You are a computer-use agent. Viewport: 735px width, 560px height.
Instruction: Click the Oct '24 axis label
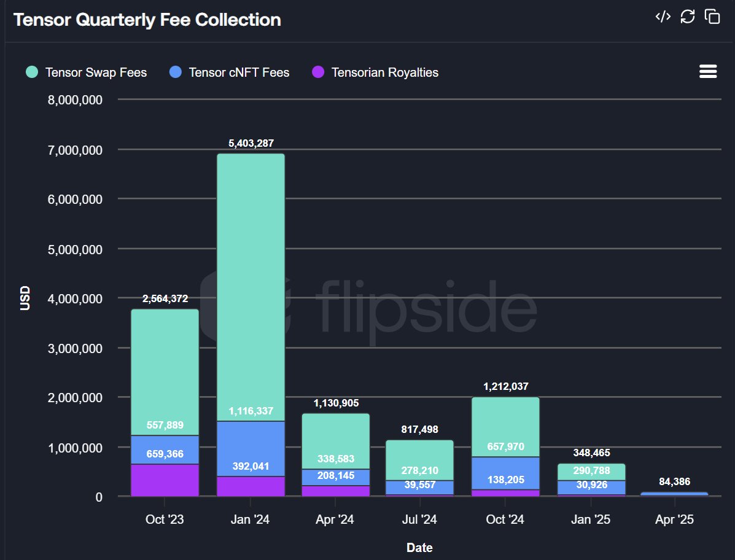point(505,519)
